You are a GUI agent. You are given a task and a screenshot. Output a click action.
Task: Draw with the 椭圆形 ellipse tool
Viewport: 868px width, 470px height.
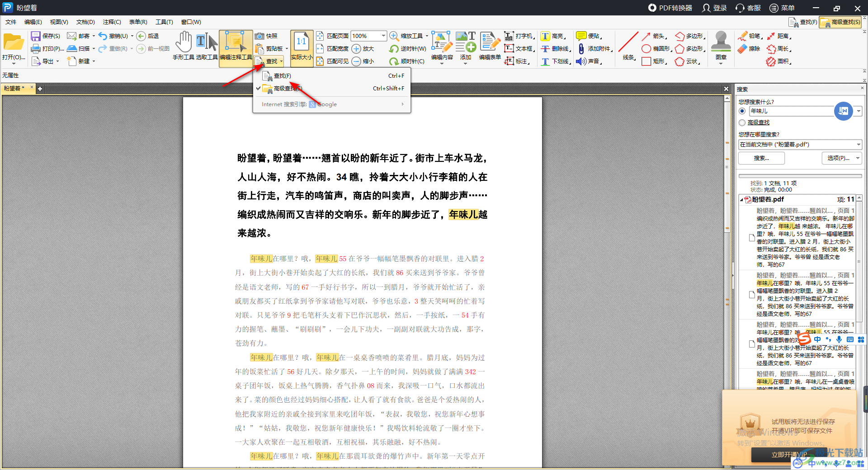pyautogui.click(x=656, y=48)
